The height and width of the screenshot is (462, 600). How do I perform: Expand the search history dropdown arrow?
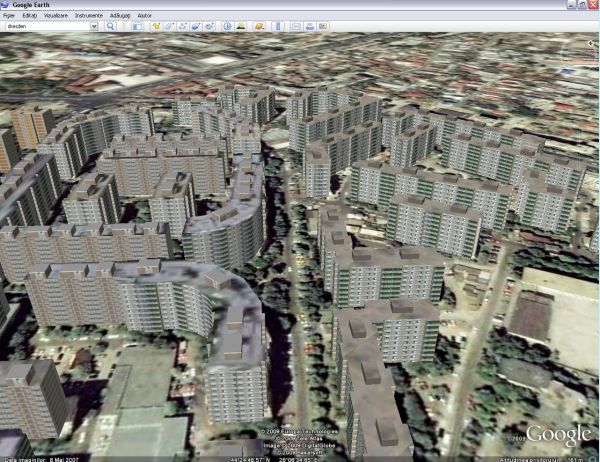[x=94, y=25]
